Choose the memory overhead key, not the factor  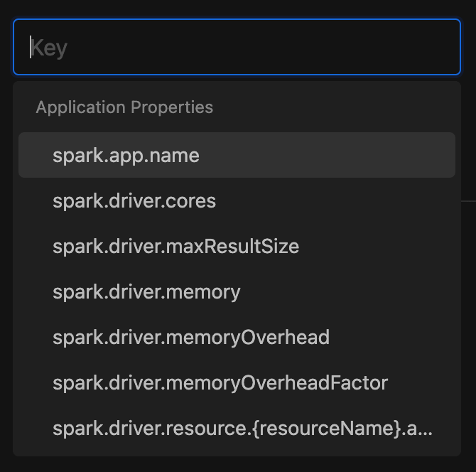coord(237,337)
